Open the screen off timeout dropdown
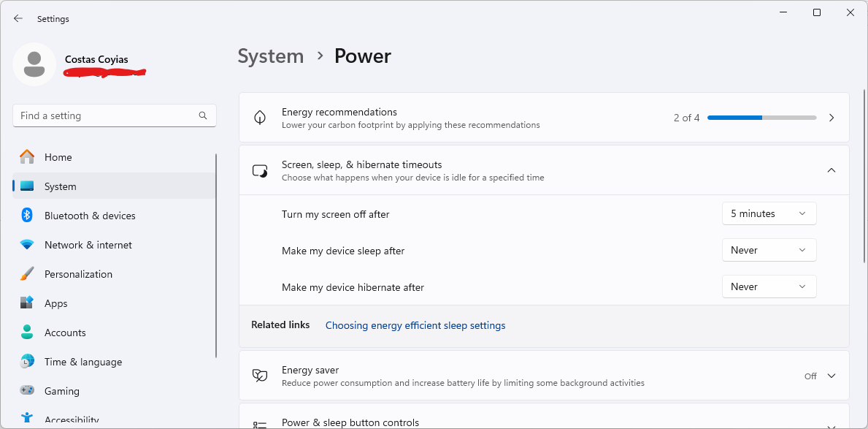868x429 pixels. click(x=769, y=213)
